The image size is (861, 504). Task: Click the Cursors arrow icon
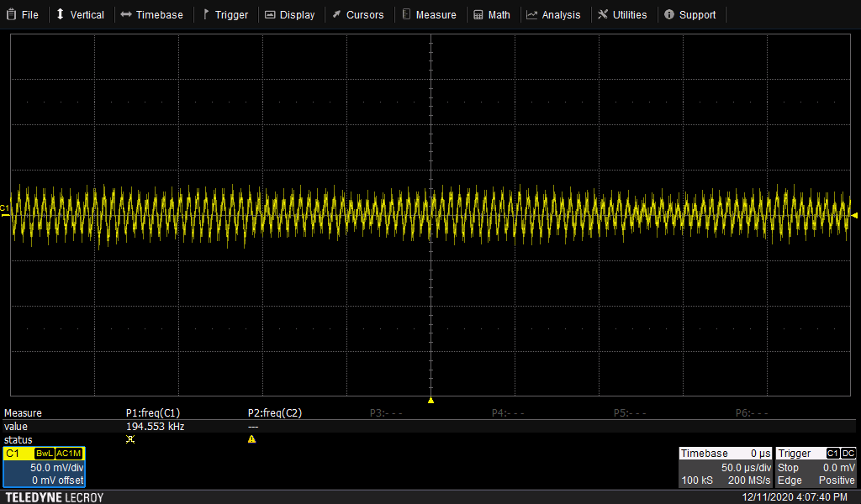point(336,14)
